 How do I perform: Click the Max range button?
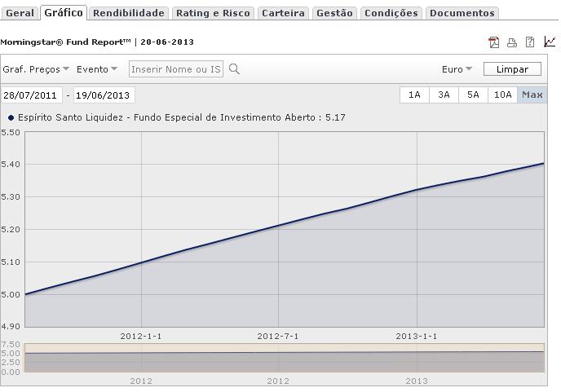point(532,95)
